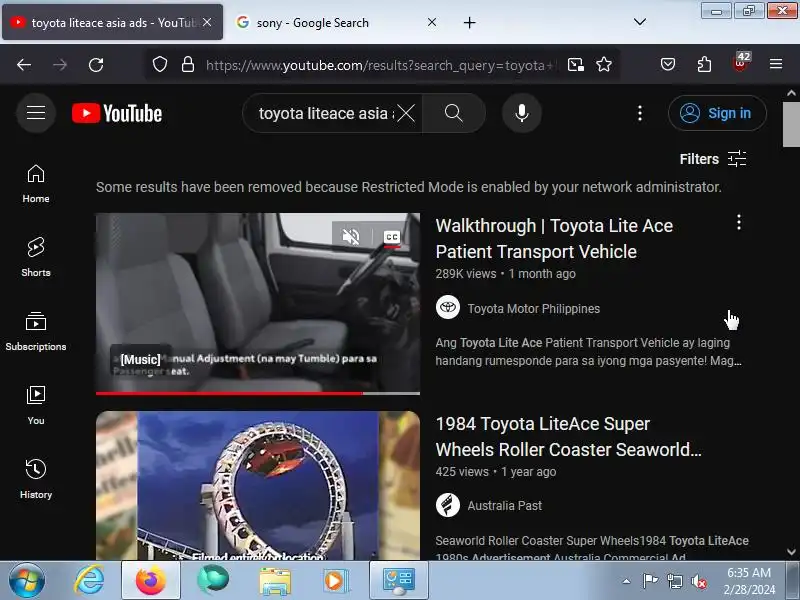
Task: Click the YouTube search magnifier button
Action: pyautogui.click(x=453, y=113)
